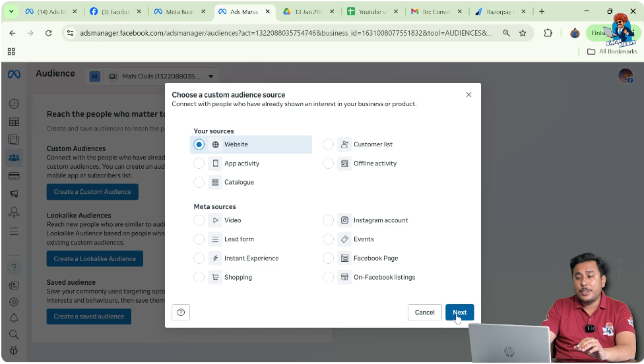This screenshot has height=364, width=644.
Task: Click the On-Facebook listings shop icon
Action: pos(344,278)
